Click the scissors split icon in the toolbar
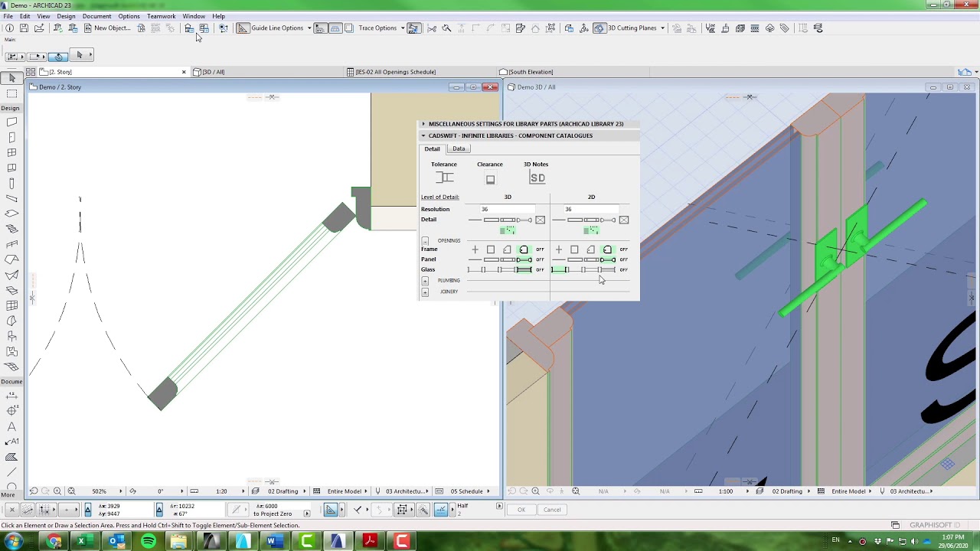 (x=432, y=28)
